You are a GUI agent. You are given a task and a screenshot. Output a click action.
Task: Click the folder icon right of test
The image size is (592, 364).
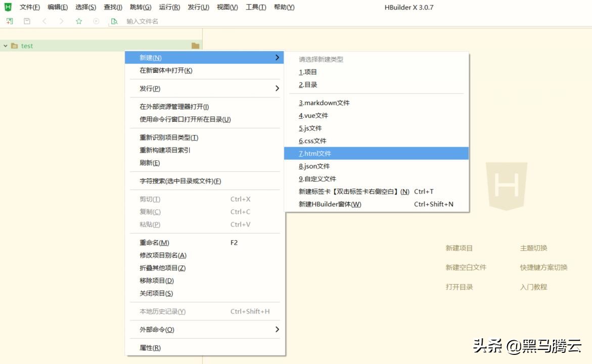(x=195, y=46)
